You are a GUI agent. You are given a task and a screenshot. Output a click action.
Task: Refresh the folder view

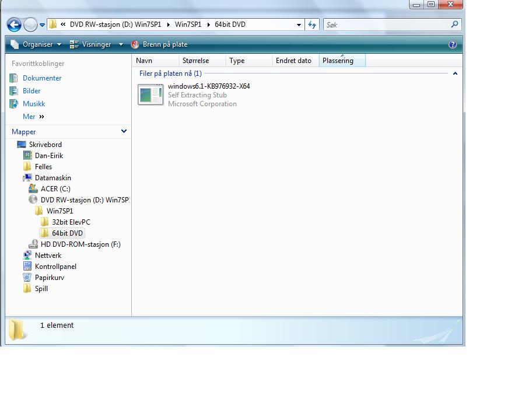tap(312, 24)
